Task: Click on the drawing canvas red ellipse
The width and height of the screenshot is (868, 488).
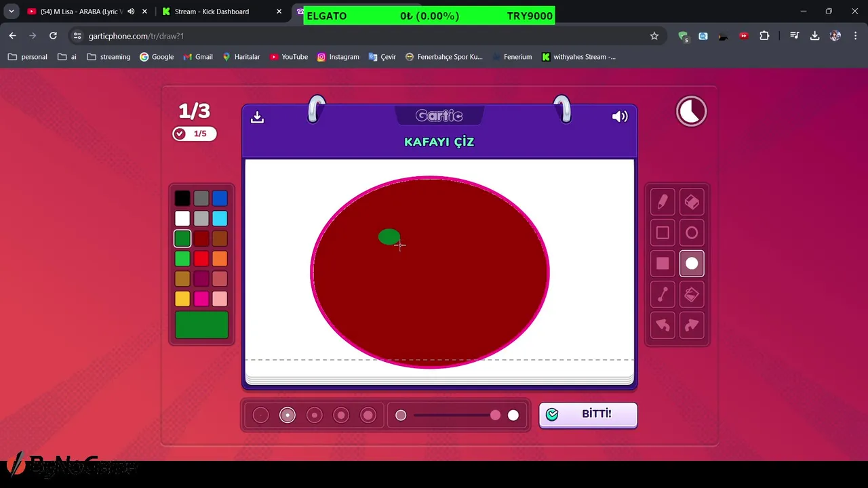Action: [x=430, y=272]
